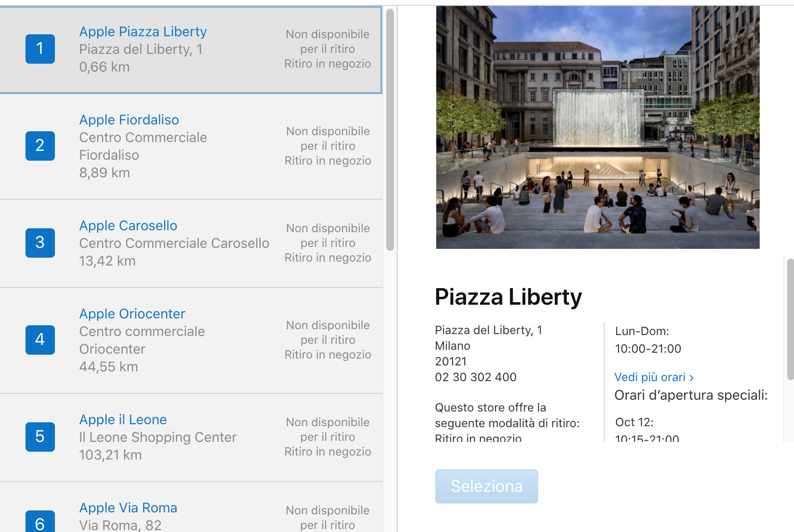Click Centro commerciale Oriocenter address

[142, 340]
